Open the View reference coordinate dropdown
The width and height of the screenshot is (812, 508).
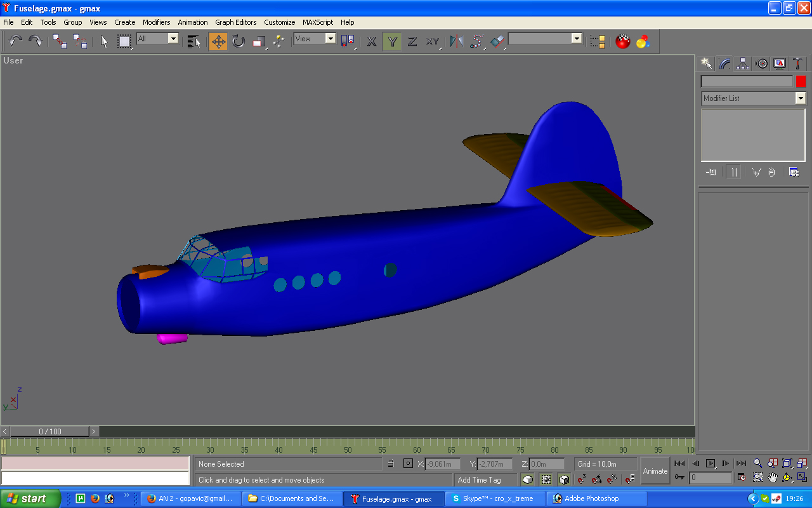[x=331, y=39]
